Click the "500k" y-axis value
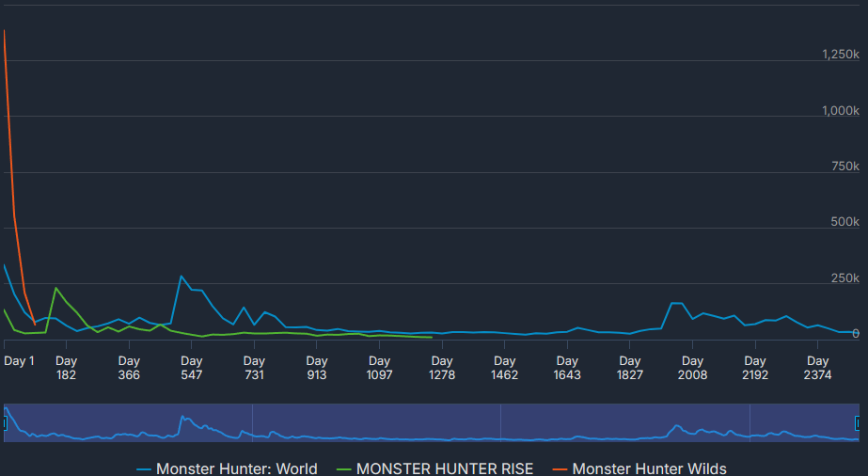This screenshot has width=868, height=476. [x=844, y=222]
